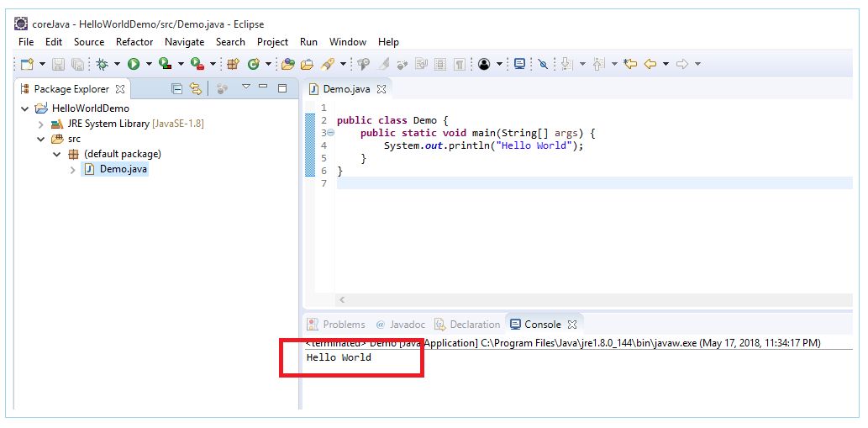The width and height of the screenshot is (868, 428).
Task: Collapse main method fold marker
Action: 330,133
